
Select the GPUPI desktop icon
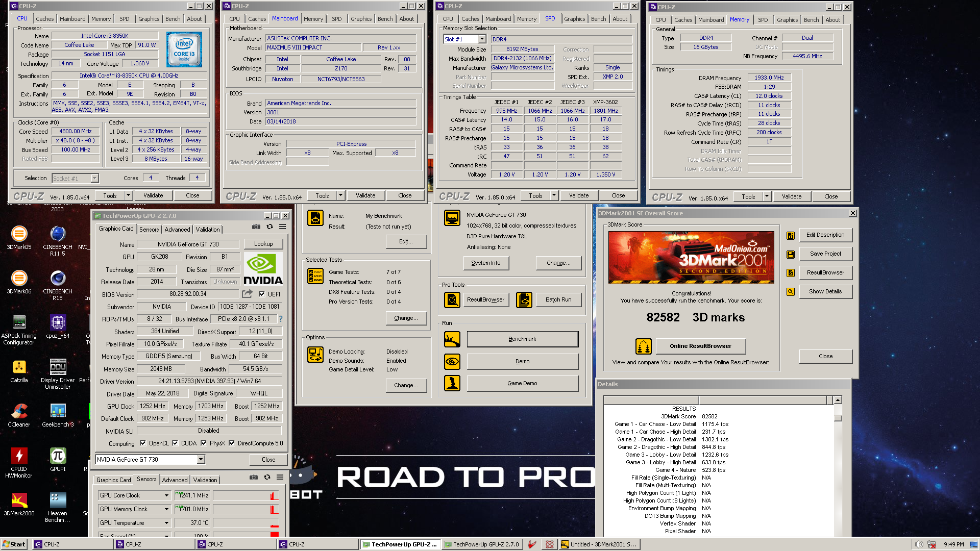[x=58, y=460]
